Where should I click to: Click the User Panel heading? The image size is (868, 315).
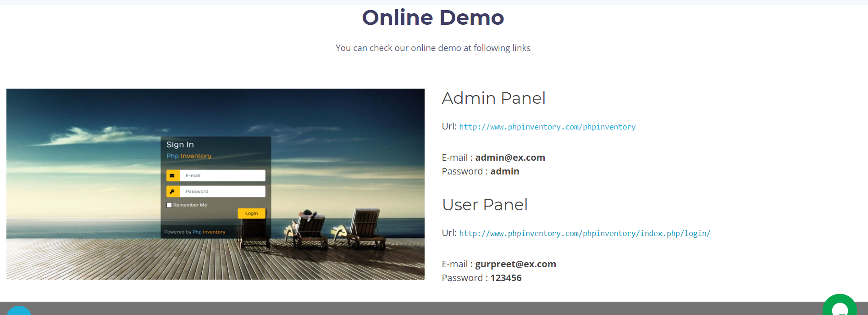(485, 205)
